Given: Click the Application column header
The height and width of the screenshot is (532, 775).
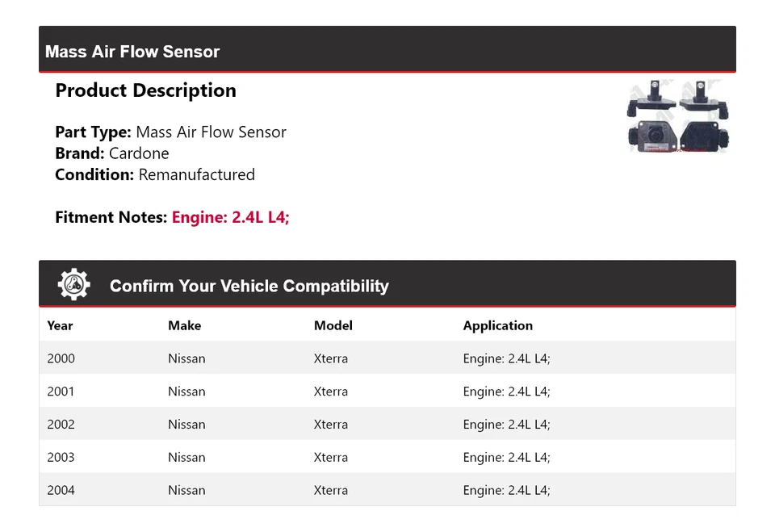Looking at the screenshot, I should pyautogui.click(x=497, y=325).
